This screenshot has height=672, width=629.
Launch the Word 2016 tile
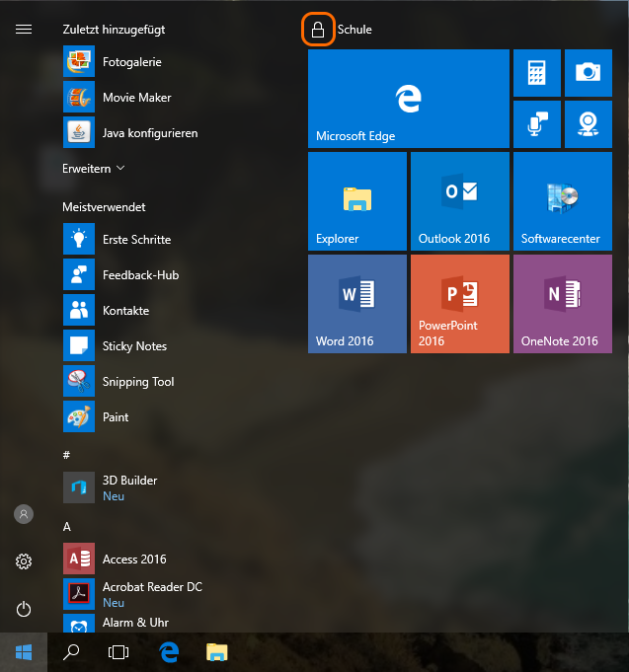(356, 304)
